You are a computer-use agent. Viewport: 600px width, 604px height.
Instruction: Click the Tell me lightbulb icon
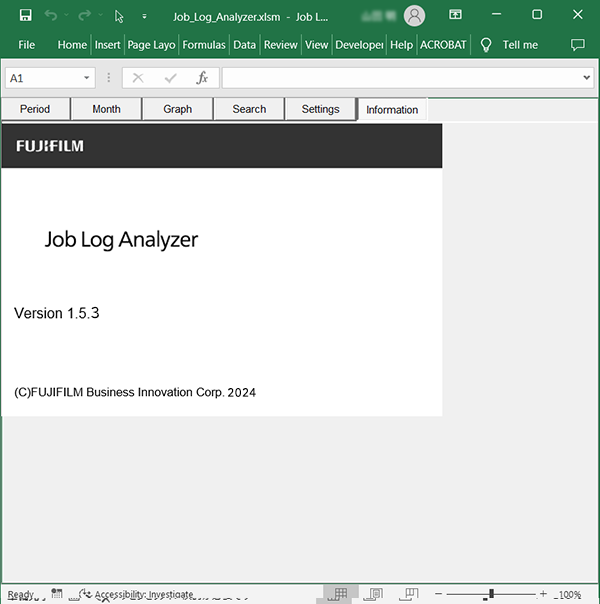(486, 45)
